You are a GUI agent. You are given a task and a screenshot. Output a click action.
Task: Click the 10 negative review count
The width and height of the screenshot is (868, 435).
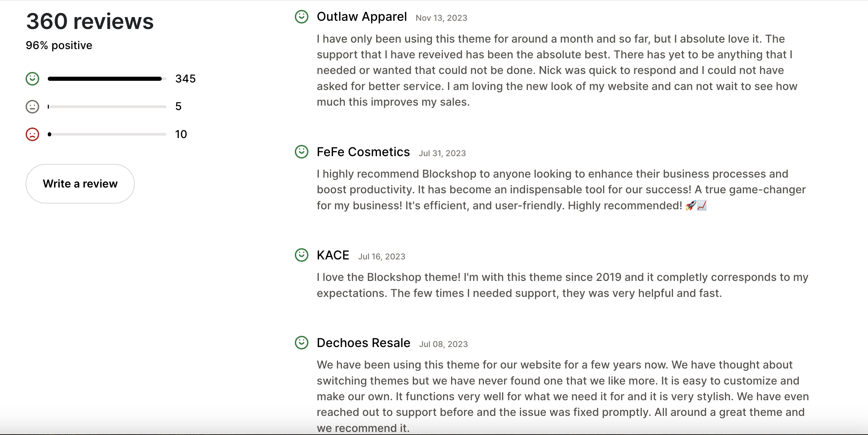pyautogui.click(x=181, y=134)
